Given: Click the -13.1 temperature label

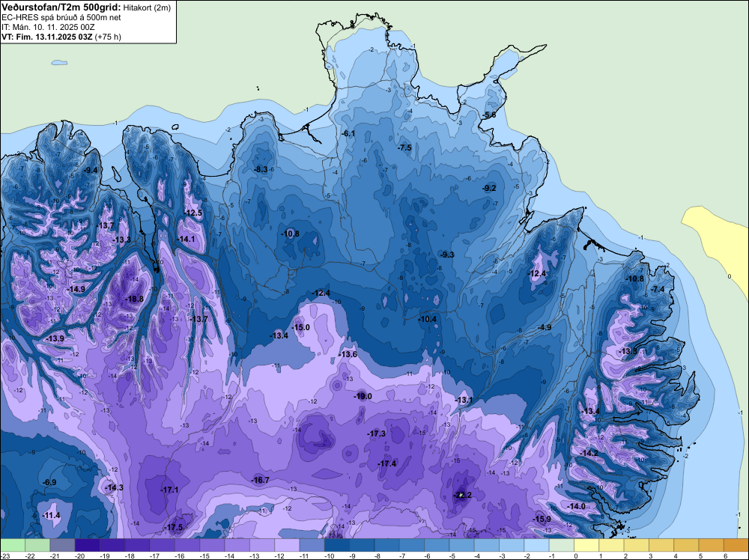Looking at the screenshot, I should click(464, 400).
